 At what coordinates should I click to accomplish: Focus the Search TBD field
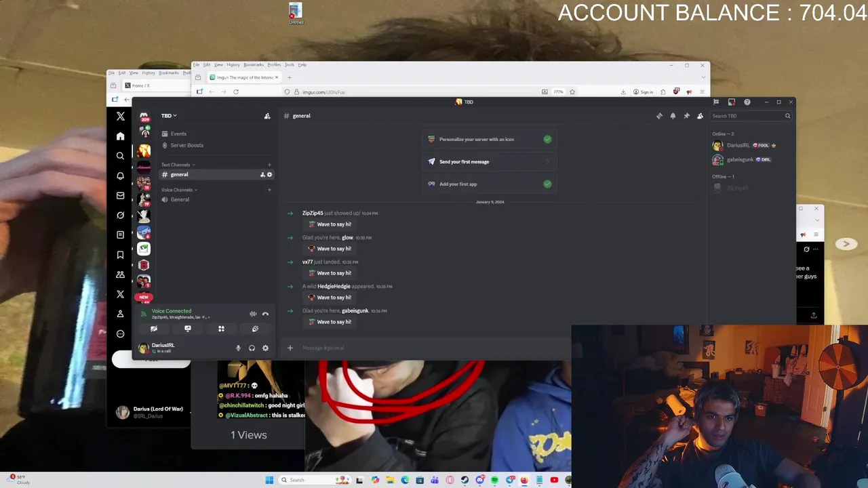(751, 116)
